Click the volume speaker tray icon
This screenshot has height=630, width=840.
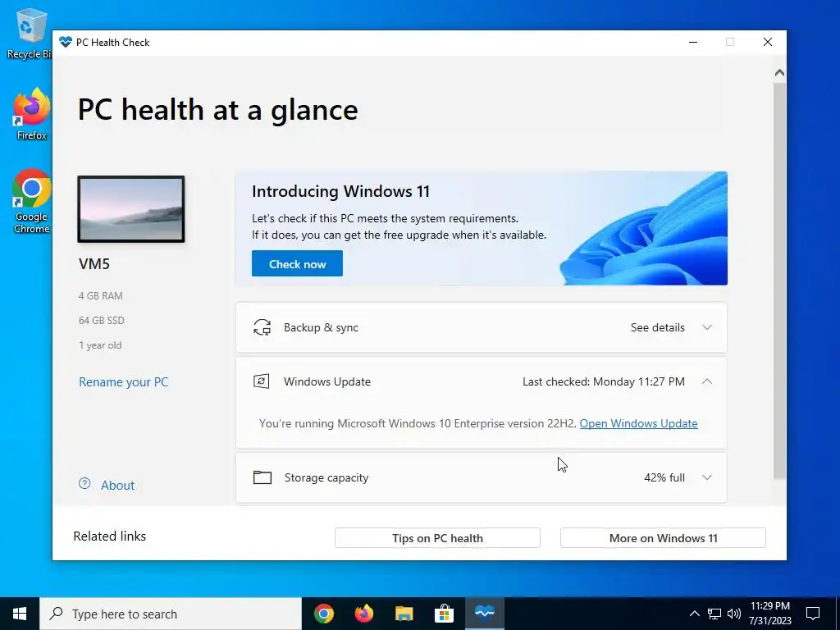(734, 614)
